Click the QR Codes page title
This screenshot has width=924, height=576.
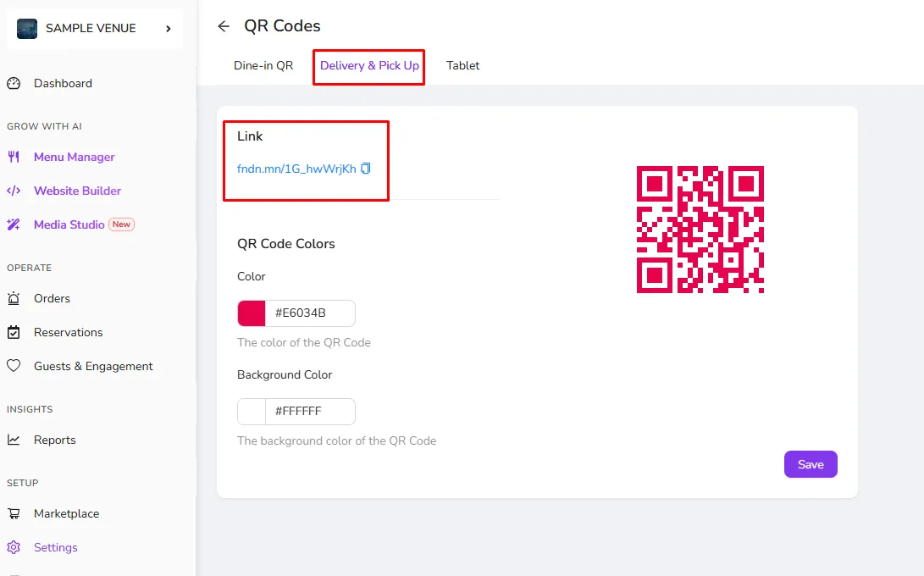pyautogui.click(x=282, y=26)
